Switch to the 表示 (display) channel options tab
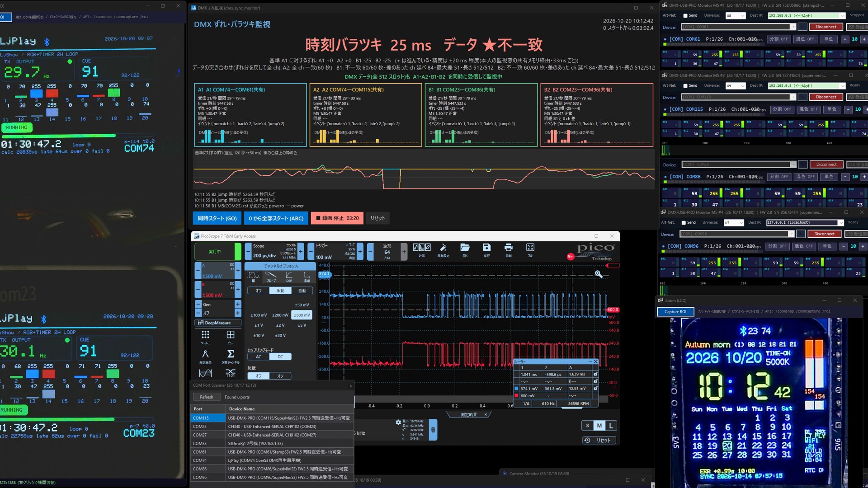 [307, 277]
